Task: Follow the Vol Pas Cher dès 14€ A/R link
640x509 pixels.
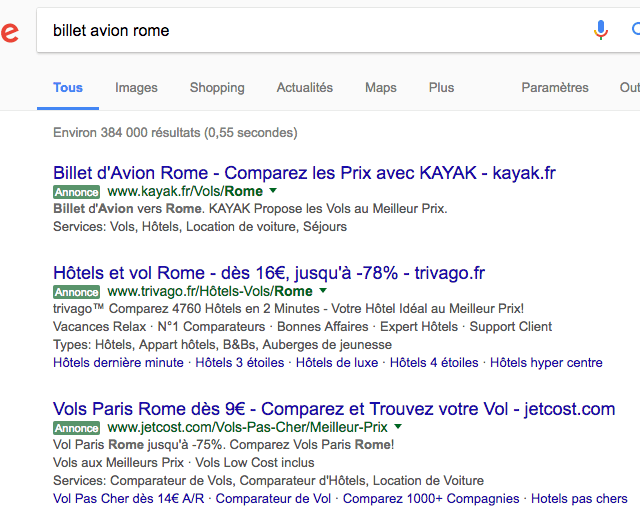Action: coord(129,498)
